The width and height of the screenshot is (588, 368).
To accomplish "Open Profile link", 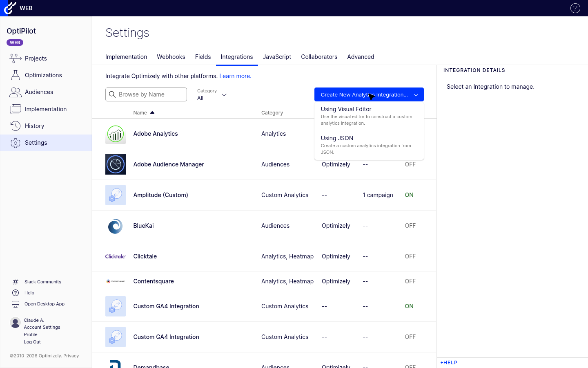I will coord(31,334).
